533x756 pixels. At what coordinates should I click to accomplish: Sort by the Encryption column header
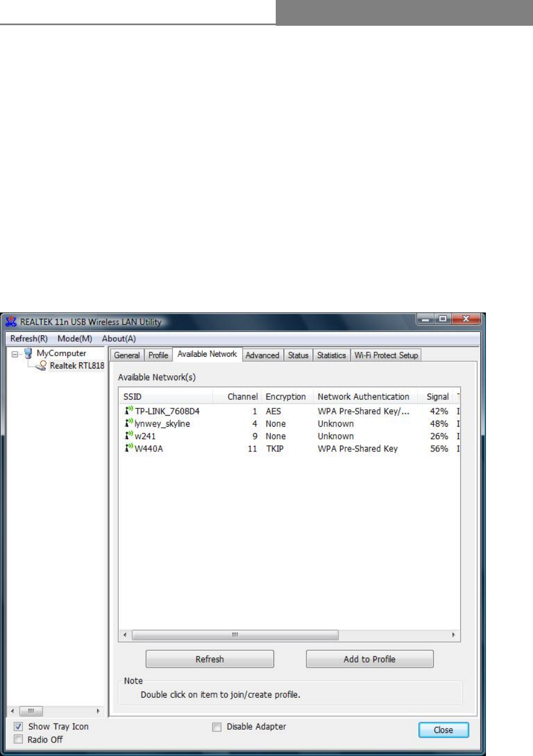(287, 396)
